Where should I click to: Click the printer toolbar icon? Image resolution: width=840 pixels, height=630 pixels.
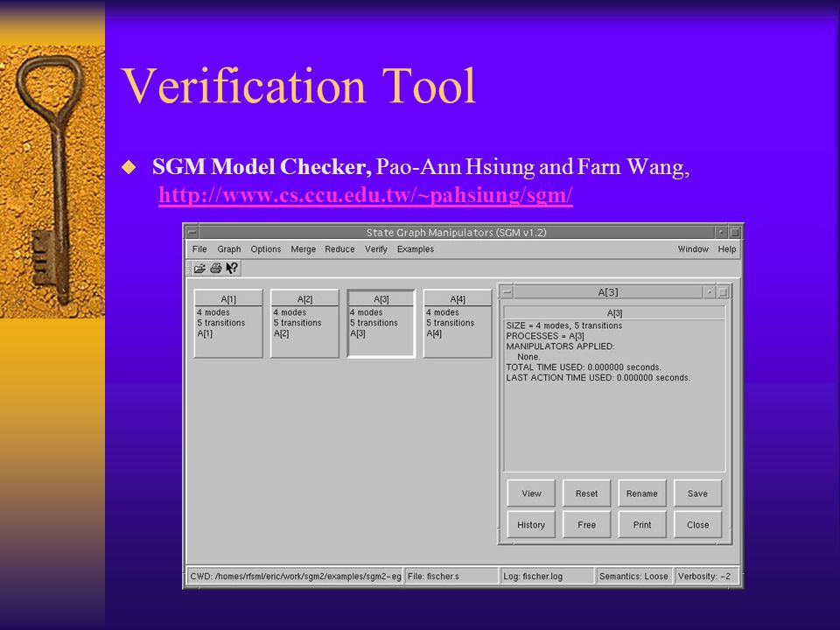pos(216,268)
